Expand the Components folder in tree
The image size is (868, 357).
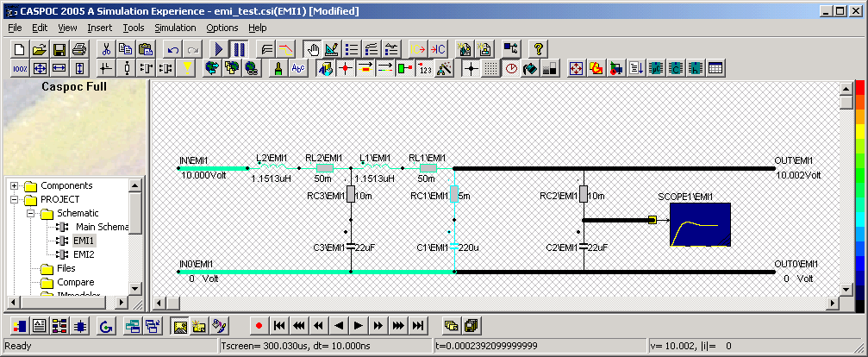tap(15, 185)
